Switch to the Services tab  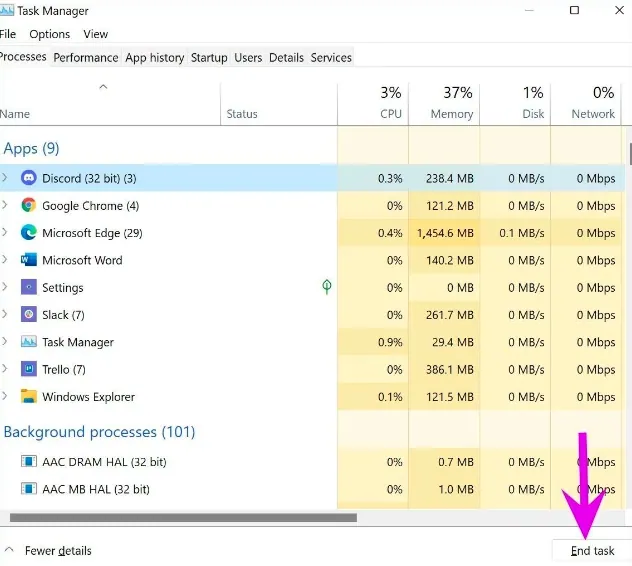[x=331, y=58]
